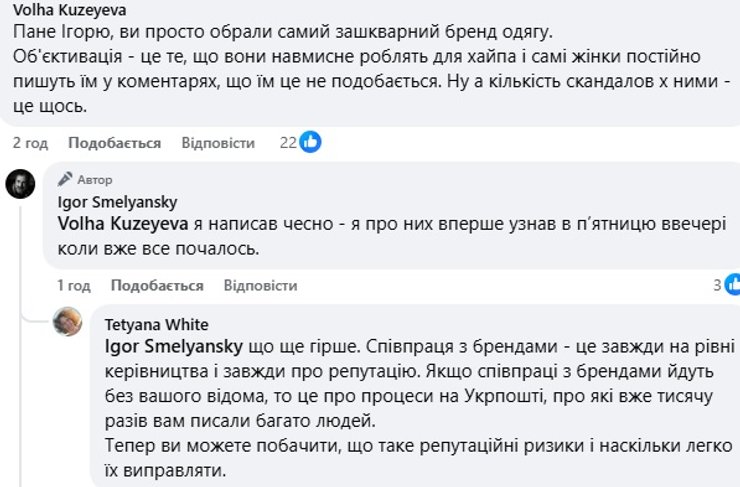Open Igor Smelyansky's dark profile avatar
The image size is (740, 487).
click(x=21, y=184)
